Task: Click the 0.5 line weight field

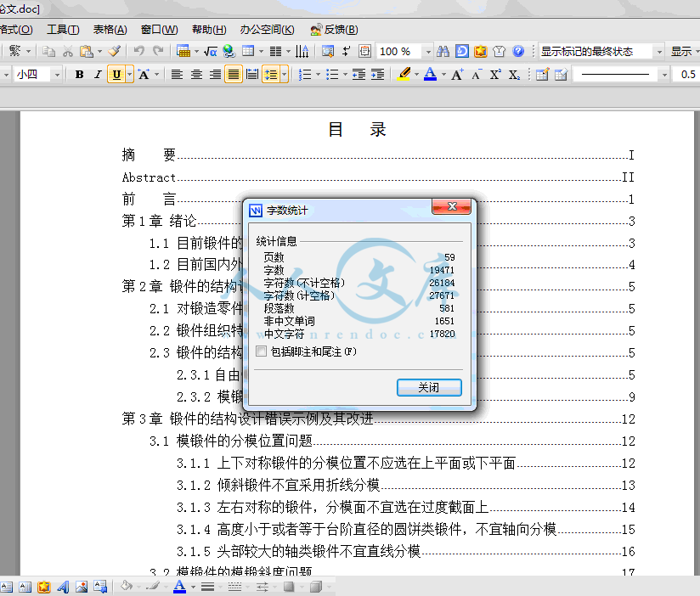Action: [688, 75]
